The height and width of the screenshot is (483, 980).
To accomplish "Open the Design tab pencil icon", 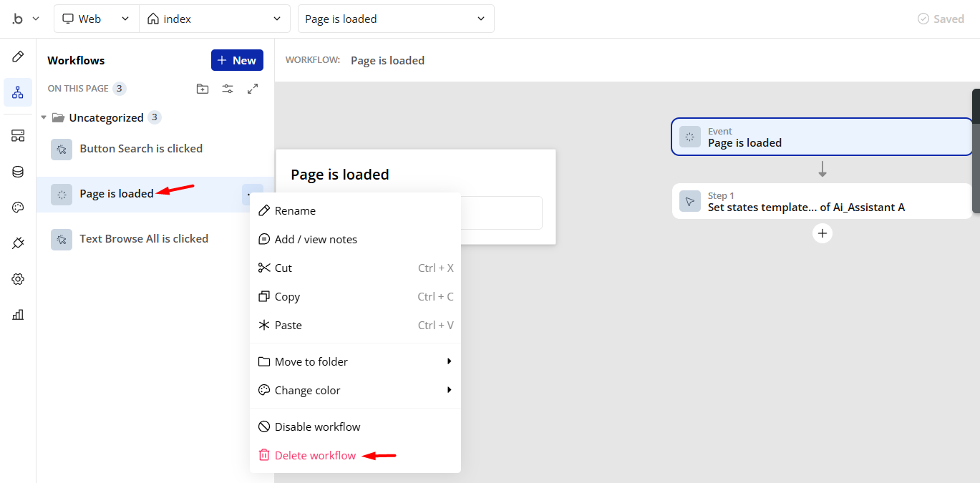I will (18, 57).
